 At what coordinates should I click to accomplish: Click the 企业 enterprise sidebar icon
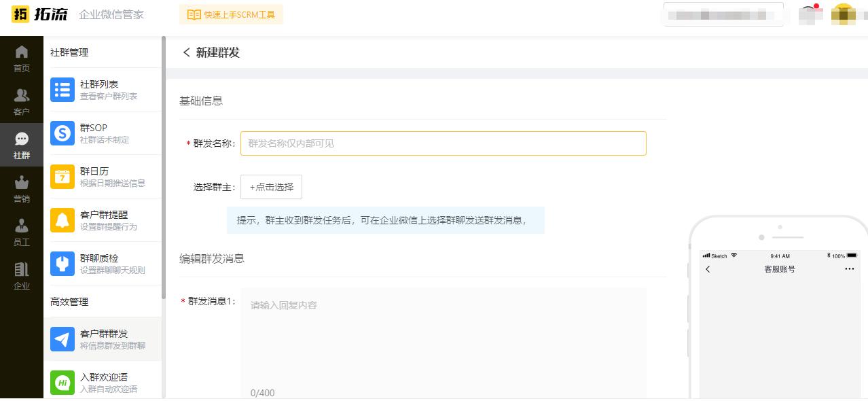point(22,269)
